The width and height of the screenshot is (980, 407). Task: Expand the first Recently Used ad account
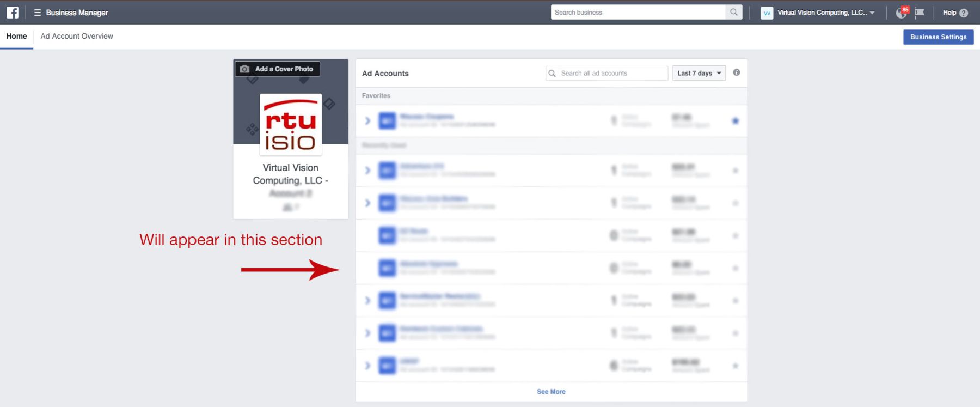(367, 170)
